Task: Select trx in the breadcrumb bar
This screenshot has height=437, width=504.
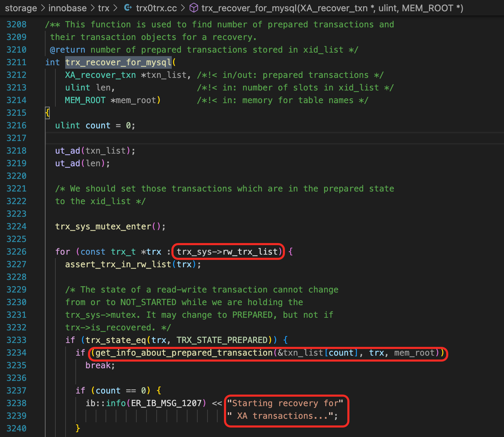Action: 104,8
